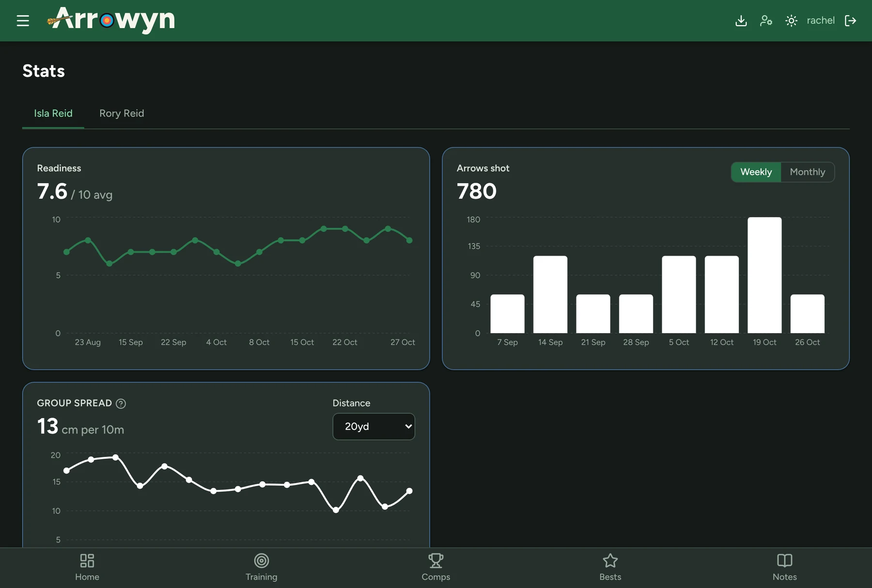Click the Distance label

(351, 403)
